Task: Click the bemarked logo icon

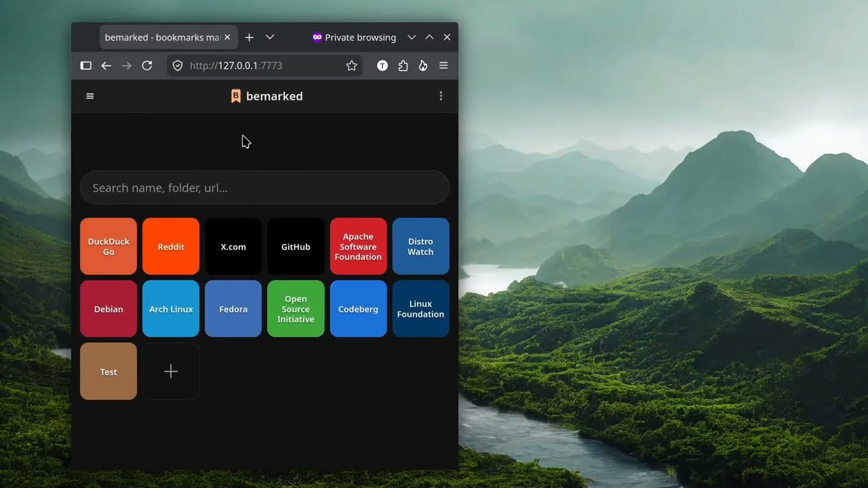Action: pyautogui.click(x=236, y=96)
